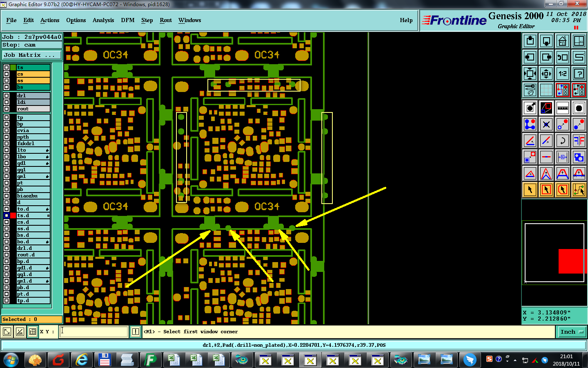Open the Edit menu
This screenshot has width=588, height=368.
(x=29, y=20)
